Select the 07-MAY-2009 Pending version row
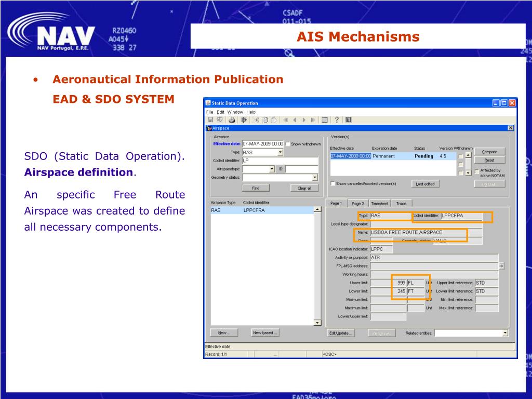The width and height of the screenshot is (532, 399). (x=393, y=156)
